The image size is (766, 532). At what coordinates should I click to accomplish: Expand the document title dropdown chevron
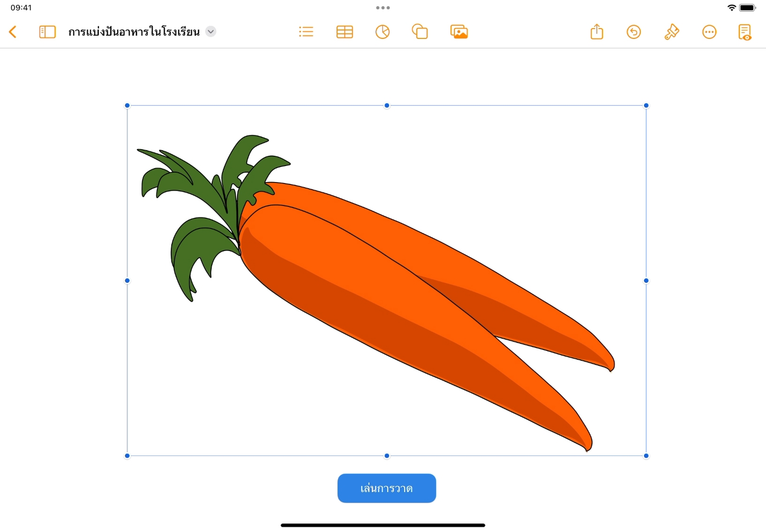(211, 32)
